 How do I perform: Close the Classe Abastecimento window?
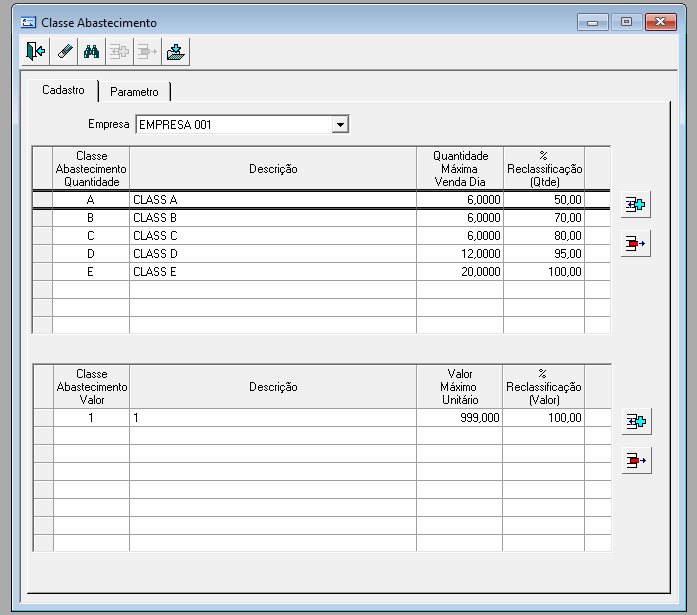click(x=661, y=22)
